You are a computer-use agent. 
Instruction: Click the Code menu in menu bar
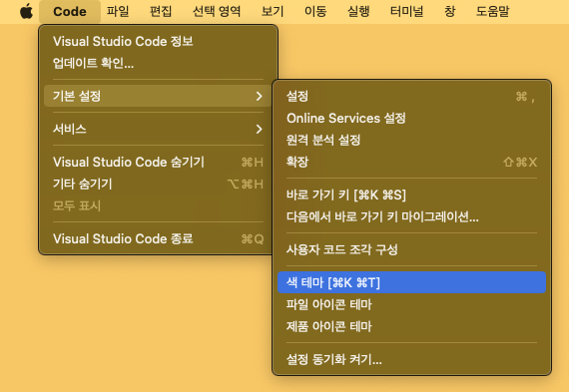70,12
